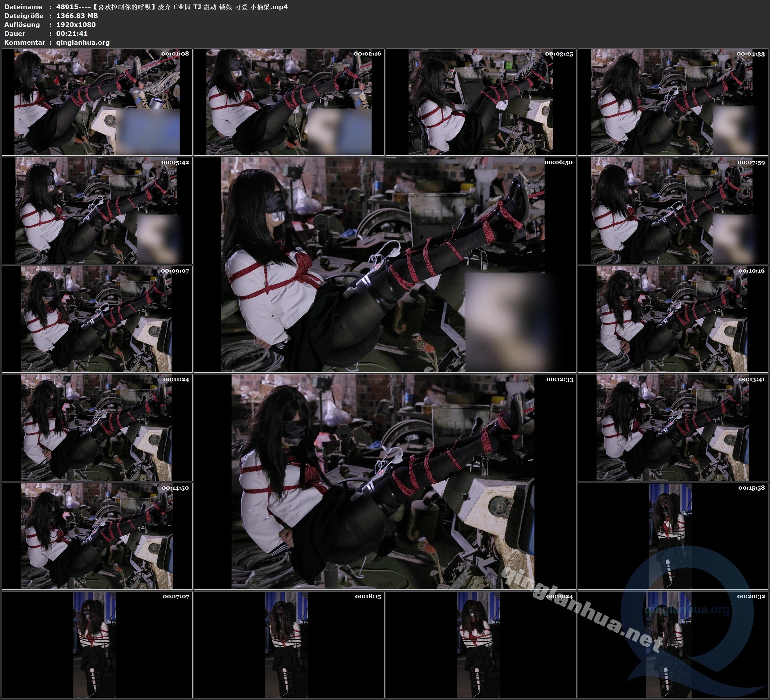Open the large frame at 00:06:50

385,265
